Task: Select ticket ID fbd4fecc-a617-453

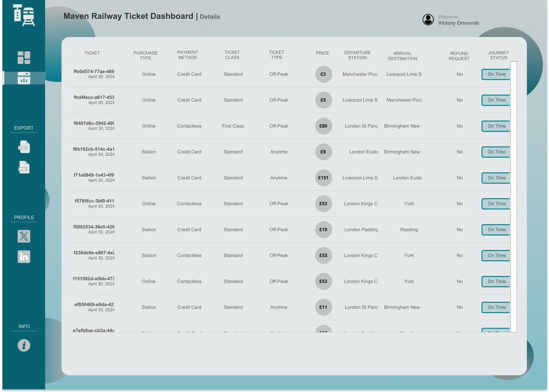Action: click(x=94, y=97)
